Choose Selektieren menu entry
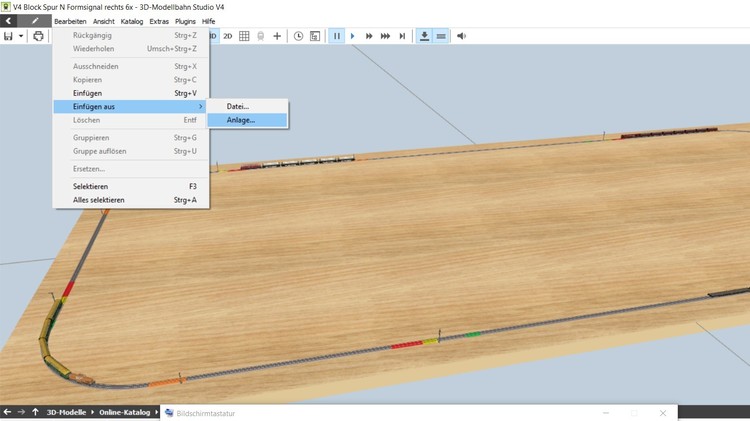This screenshot has height=421, width=750. [131, 186]
